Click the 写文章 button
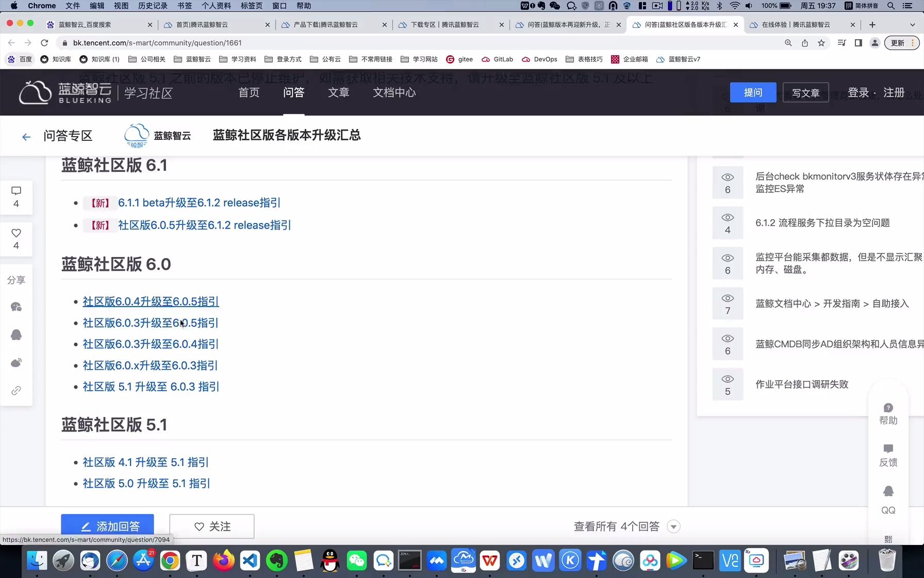This screenshot has width=924, height=578. (x=805, y=92)
